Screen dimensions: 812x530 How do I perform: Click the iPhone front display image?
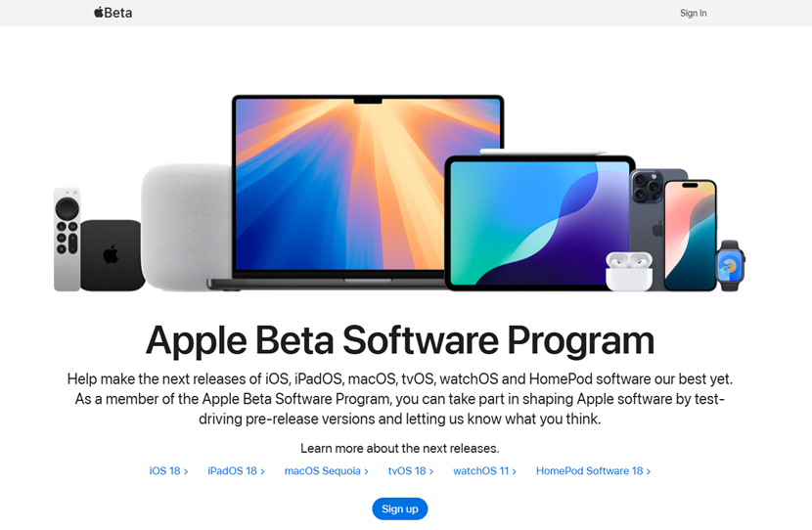(x=691, y=235)
